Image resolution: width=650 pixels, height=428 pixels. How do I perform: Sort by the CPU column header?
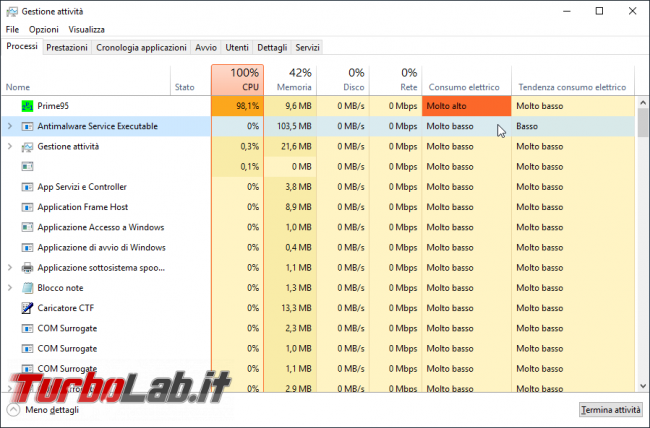pyautogui.click(x=238, y=80)
